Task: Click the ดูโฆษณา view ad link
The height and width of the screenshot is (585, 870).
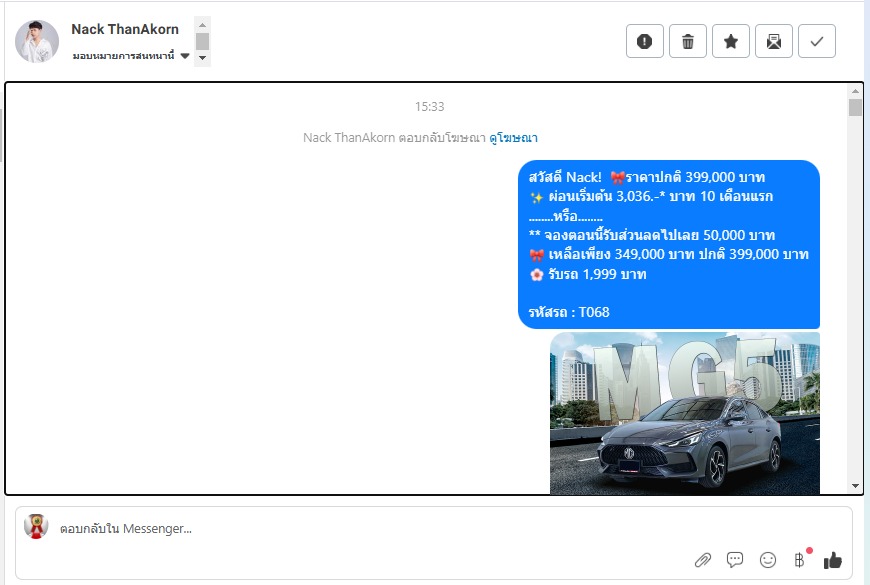Action: pos(513,138)
